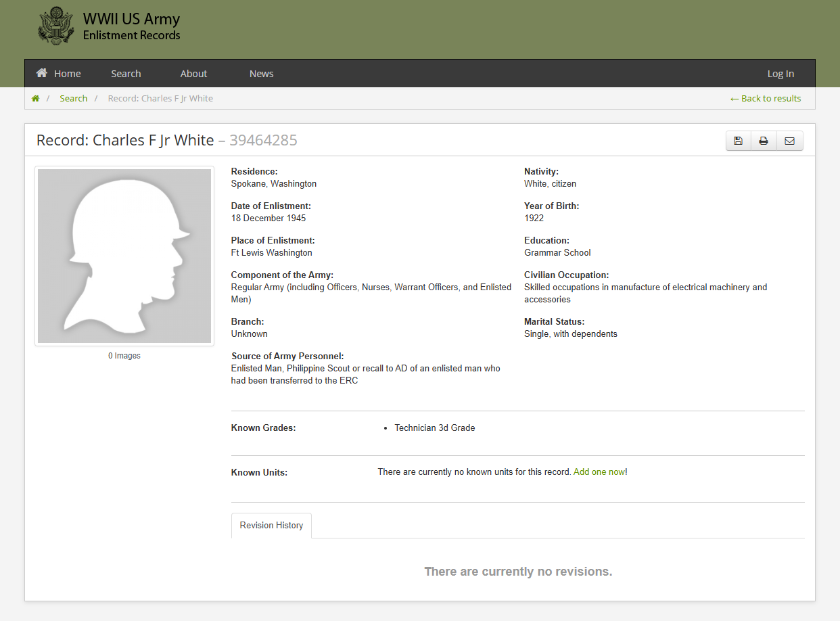The height and width of the screenshot is (621, 840).
Task: Click the eagle seal logo in header
Action: (x=56, y=27)
